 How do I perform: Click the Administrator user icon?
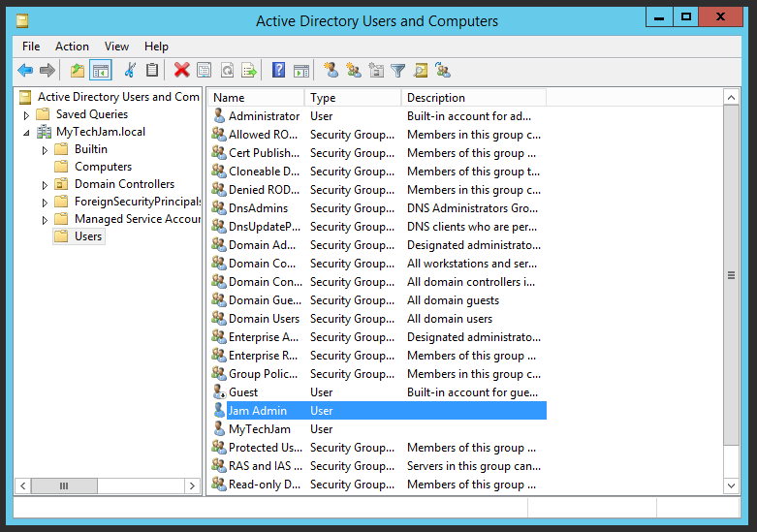[219, 116]
